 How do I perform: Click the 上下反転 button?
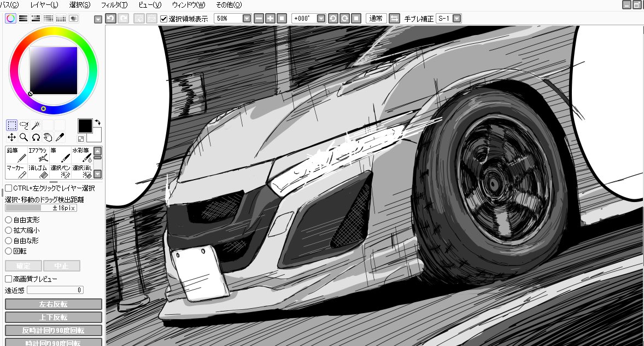(54, 317)
